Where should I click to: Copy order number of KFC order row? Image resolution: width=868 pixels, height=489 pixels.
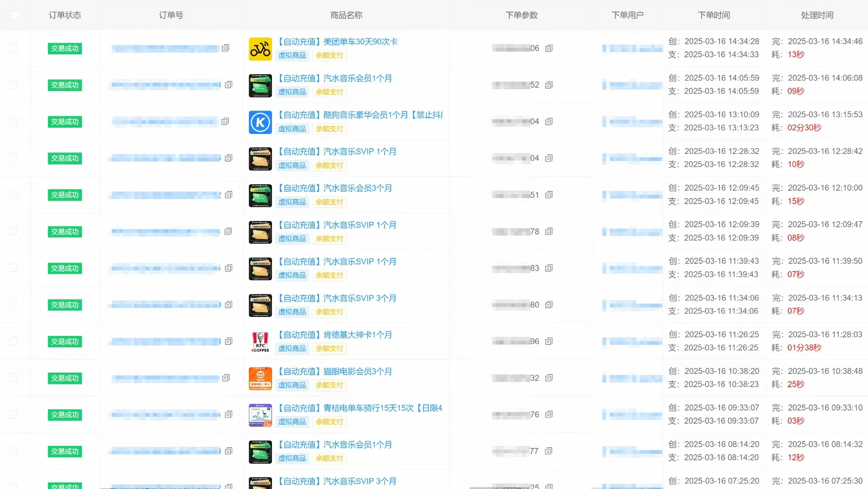pyautogui.click(x=229, y=341)
